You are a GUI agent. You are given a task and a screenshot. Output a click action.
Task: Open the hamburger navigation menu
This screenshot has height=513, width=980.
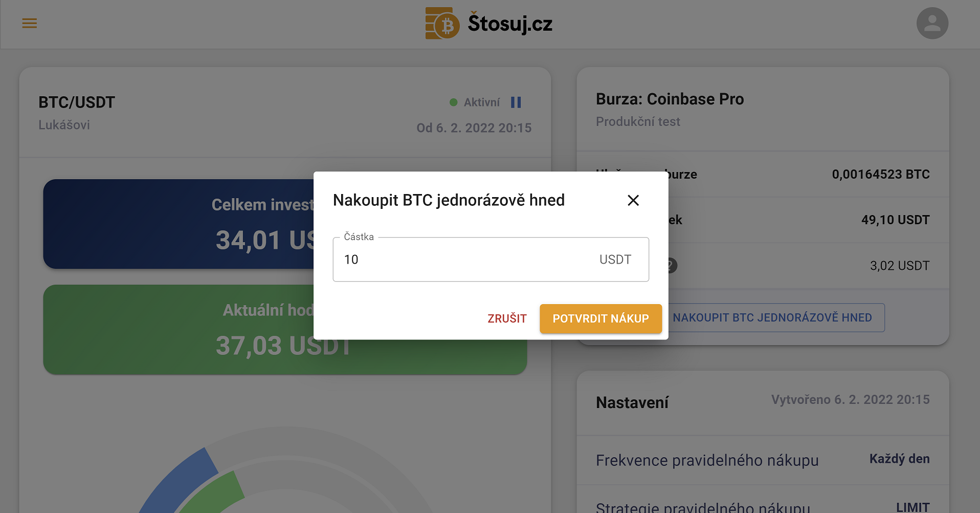click(x=30, y=24)
